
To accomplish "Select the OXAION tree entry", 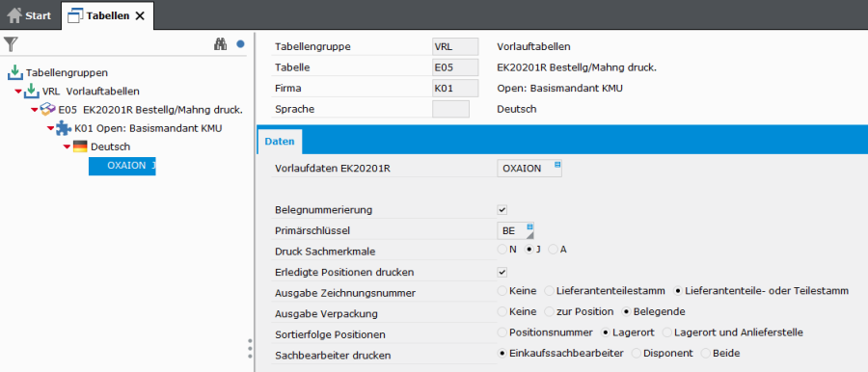I will point(122,166).
